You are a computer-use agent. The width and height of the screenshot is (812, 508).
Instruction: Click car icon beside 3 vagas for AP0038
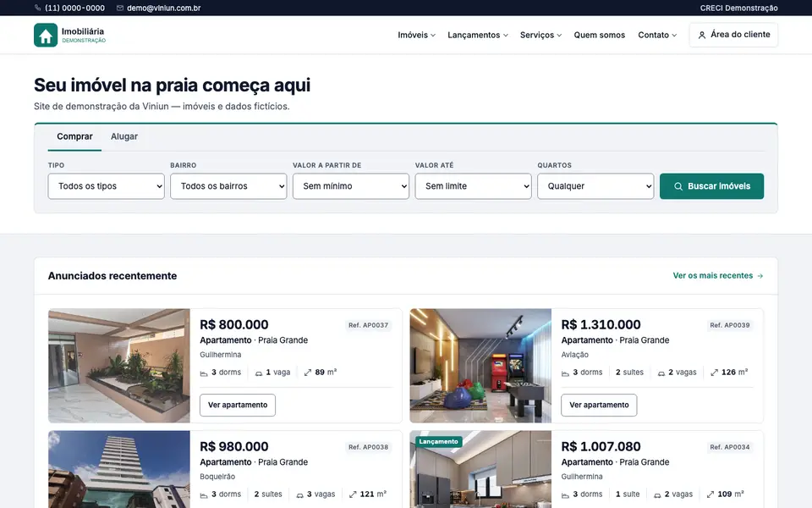299,494
